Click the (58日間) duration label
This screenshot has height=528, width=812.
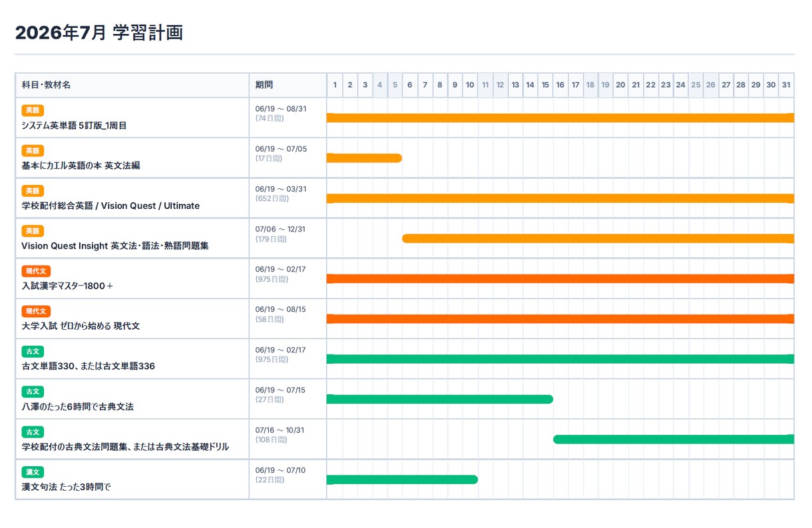pos(270,319)
